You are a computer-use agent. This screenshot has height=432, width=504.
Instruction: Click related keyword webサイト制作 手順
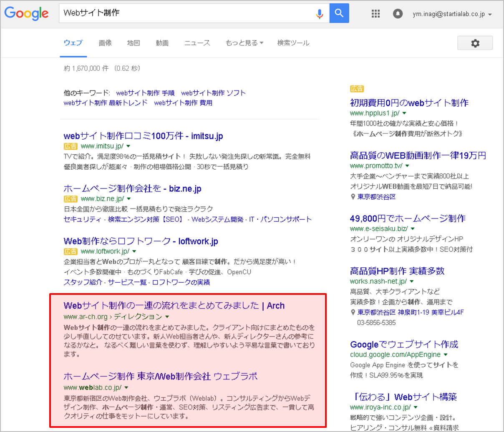coord(145,93)
